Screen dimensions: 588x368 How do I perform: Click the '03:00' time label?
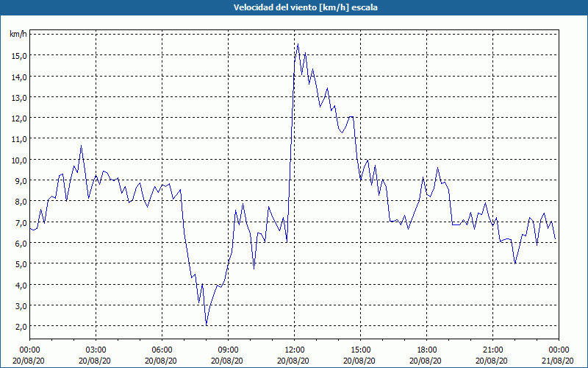[96, 350]
